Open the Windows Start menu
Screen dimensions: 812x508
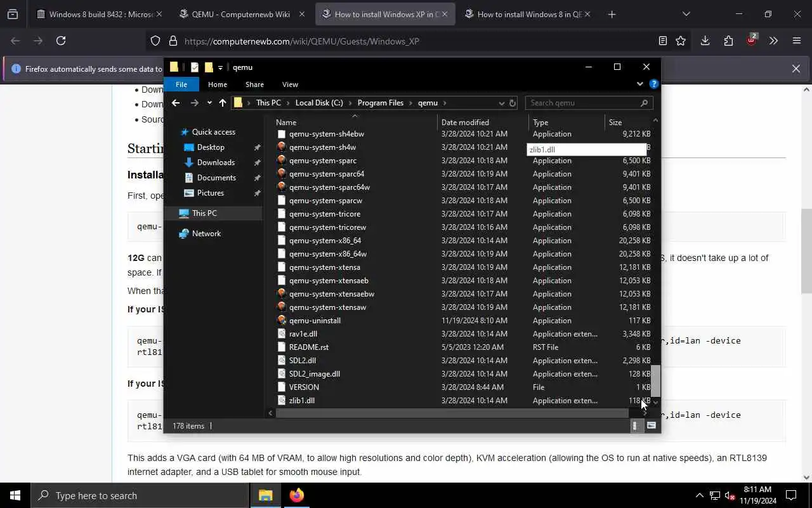coord(15,495)
